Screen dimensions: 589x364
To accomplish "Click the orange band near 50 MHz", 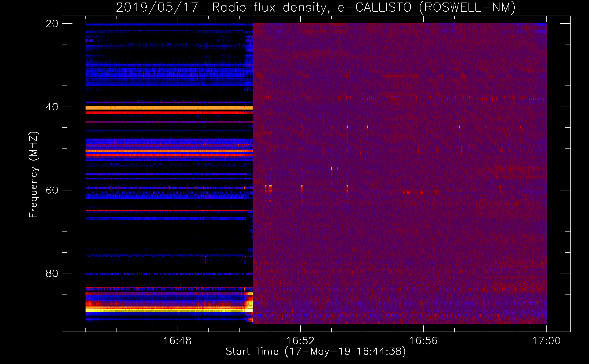I will [167, 151].
